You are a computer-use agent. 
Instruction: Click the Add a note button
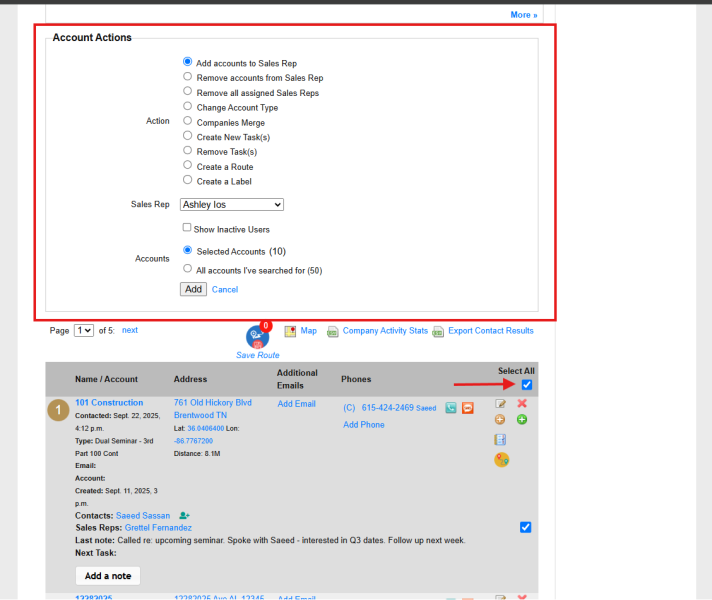[108, 576]
